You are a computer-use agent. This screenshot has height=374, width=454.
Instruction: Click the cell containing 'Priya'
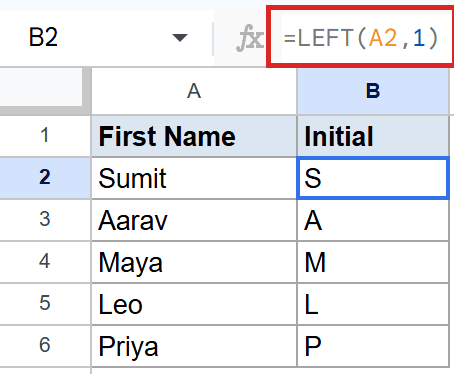pos(194,346)
